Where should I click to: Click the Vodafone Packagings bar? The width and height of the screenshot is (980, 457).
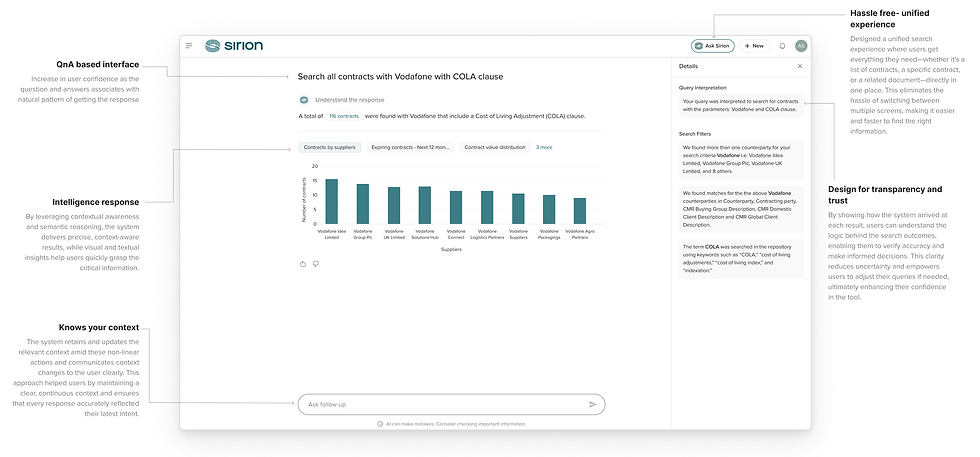pos(549,209)
